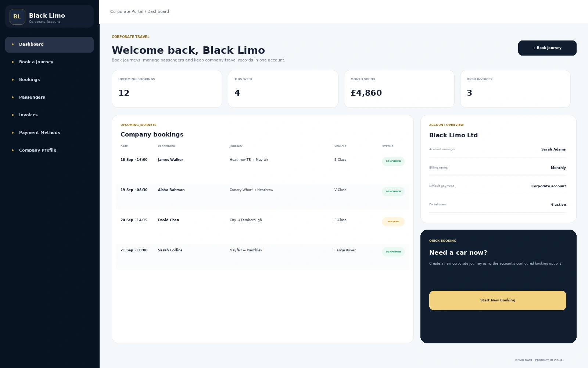Click the 19 Sep · 08:30 date cell

[134, 190]
